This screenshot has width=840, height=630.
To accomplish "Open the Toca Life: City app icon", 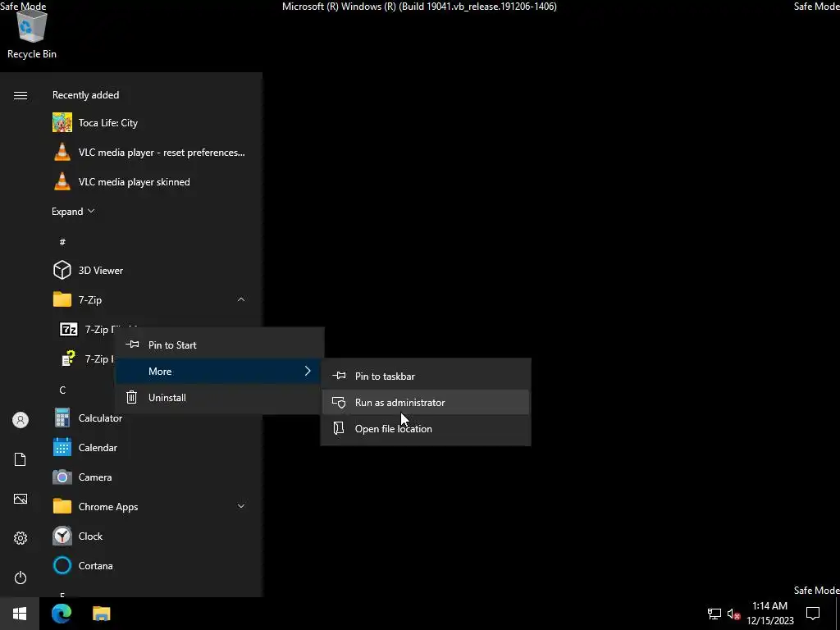I will (x=62, y=123).
